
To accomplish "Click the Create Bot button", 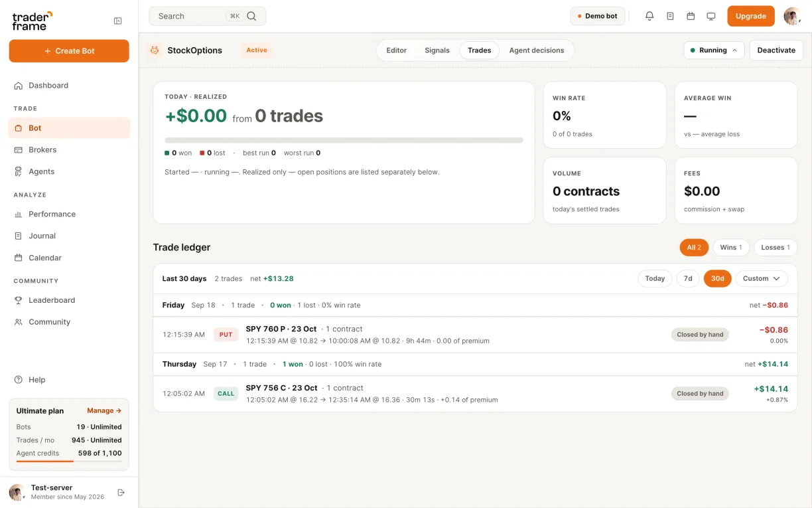I will pos(69,51).
